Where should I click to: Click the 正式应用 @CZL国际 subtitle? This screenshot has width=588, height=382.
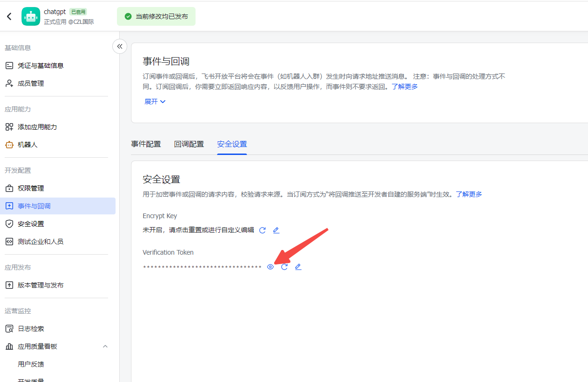[69, 22]
